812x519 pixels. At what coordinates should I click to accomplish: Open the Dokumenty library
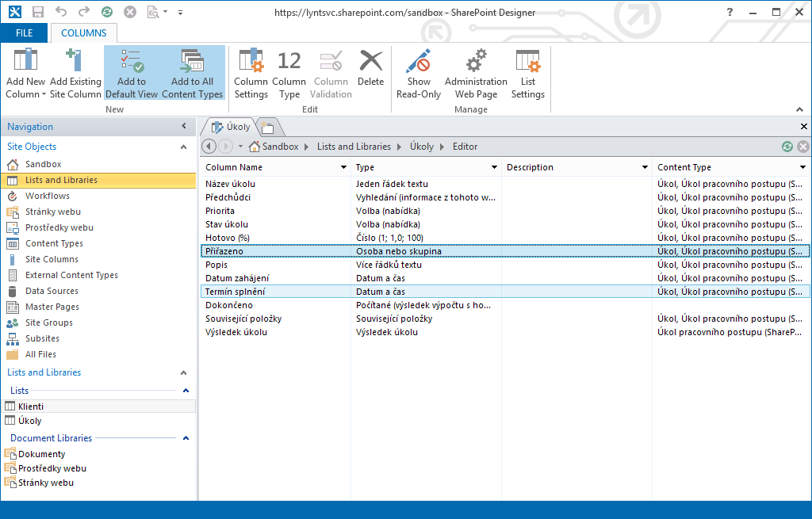click(x=98, y=454)
